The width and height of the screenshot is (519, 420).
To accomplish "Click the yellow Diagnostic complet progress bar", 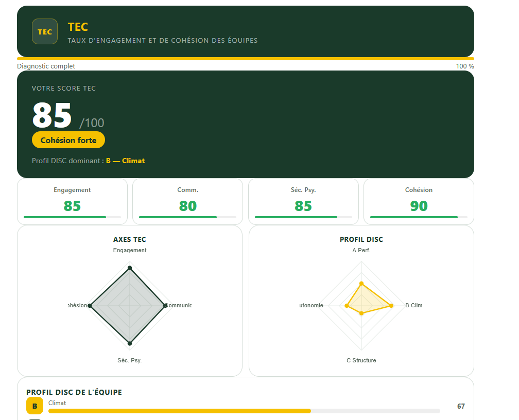I will click(x=246, y=59).
